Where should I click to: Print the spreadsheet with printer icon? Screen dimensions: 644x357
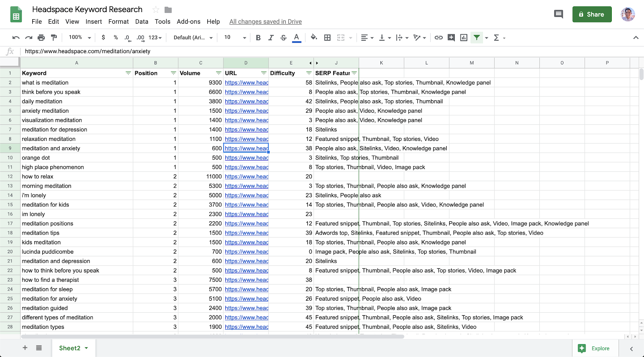pyautogui.click(x=41, y=37)
